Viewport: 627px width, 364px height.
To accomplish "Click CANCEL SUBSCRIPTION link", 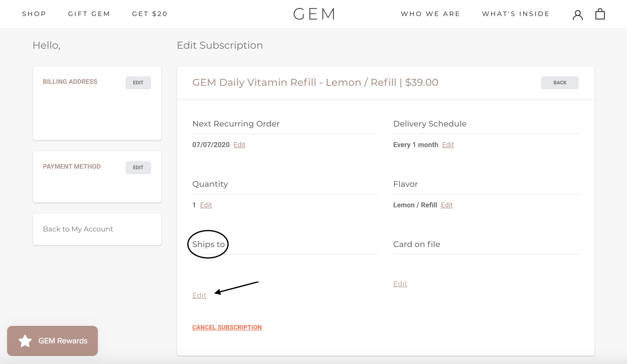I will click(227, 327).
